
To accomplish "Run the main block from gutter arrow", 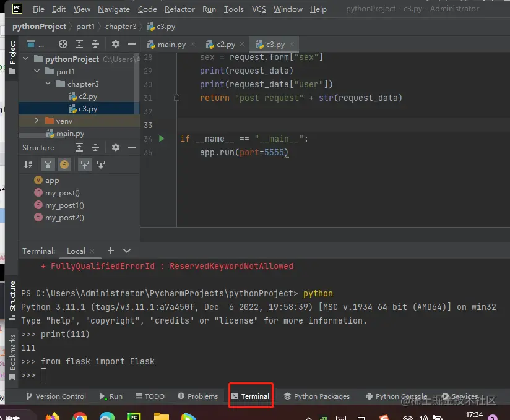I will (x=162, y=139).
